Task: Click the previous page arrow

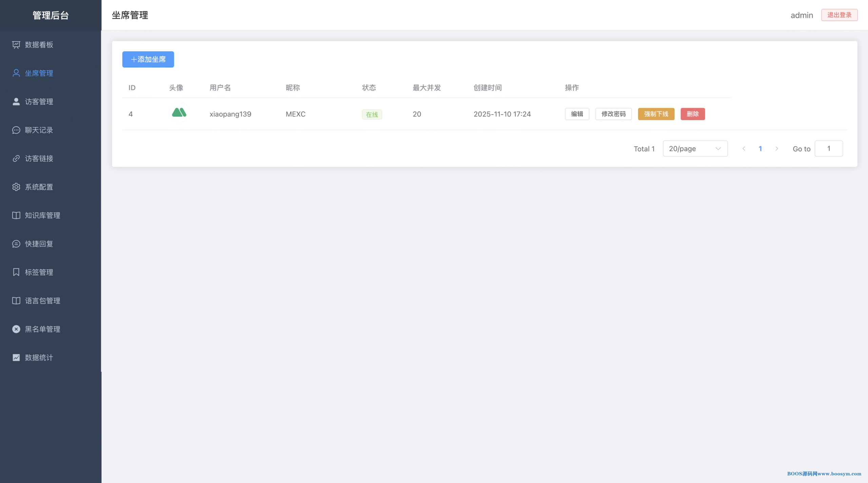Action: (x=744, y=149)
